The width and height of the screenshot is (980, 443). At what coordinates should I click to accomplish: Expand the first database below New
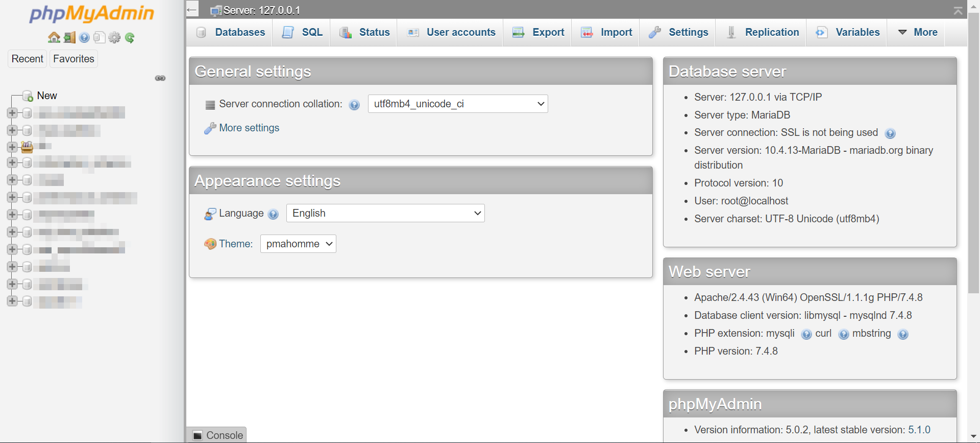tap(12, 113)
